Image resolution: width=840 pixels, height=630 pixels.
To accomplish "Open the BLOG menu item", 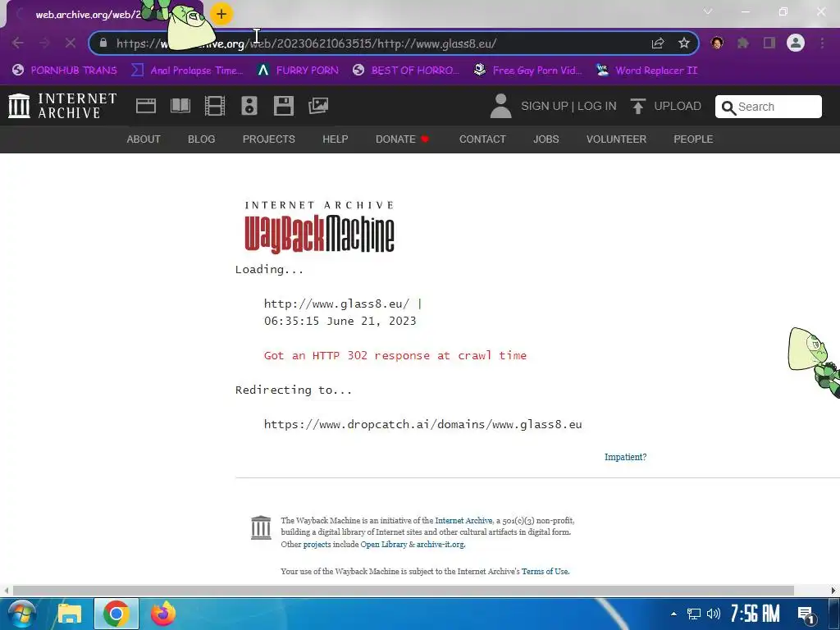I will [202, 139].
